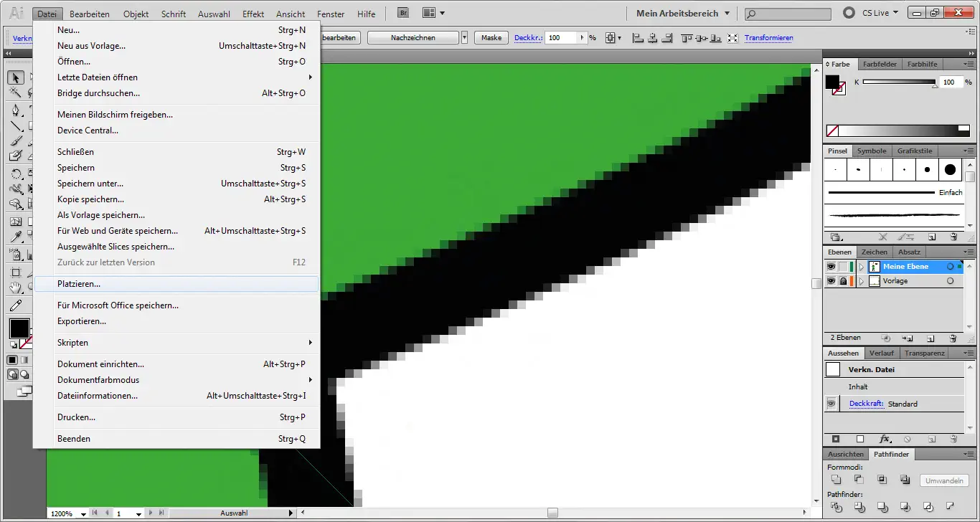Switch to the Zeichen tab
980x522 pixels.
pos(875,252)
